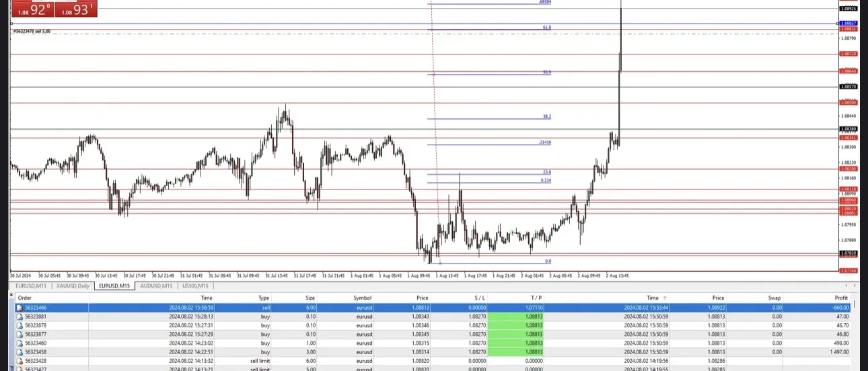Click the open price 1.08343
Viewport: 868px width, 371px height.
click(x=420, y=317)
